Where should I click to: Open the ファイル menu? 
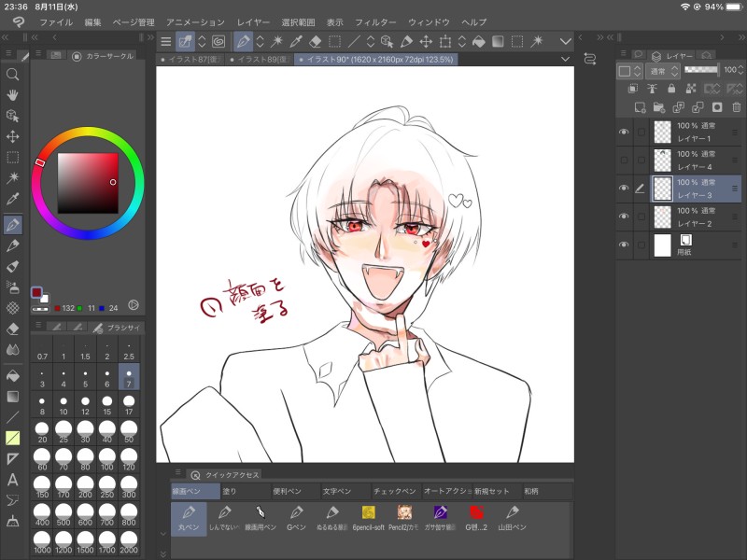[x=56, y=22]
